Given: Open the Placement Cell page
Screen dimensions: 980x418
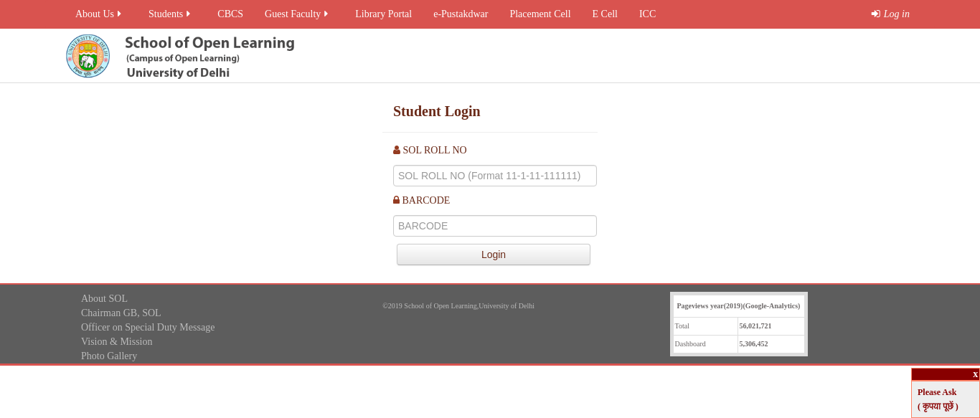Looking at the screenshot, I should 540,14.
